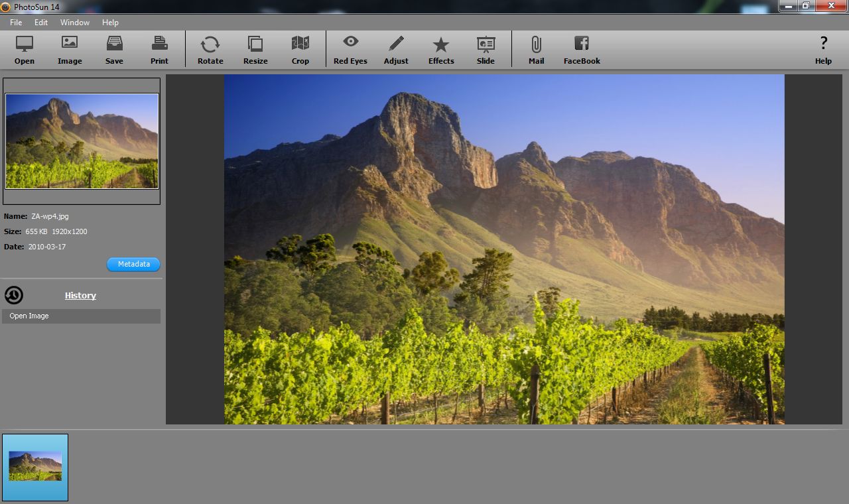Apply Effects to the photo

click(440, 49)
